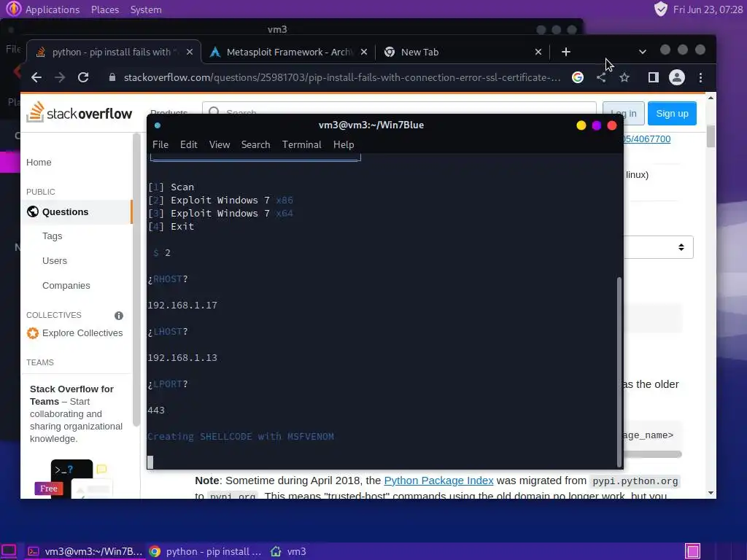This screenshot has height=560, width=747.
Task: Open Tags in sidebar
Action: 53,236
